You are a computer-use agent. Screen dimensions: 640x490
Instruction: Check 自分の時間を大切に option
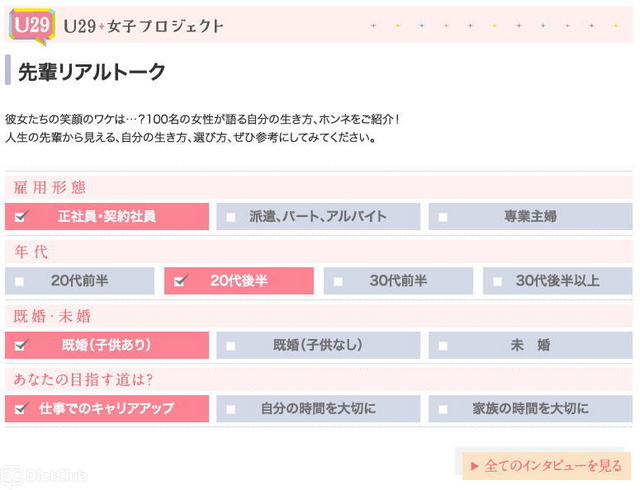point(231,409)
